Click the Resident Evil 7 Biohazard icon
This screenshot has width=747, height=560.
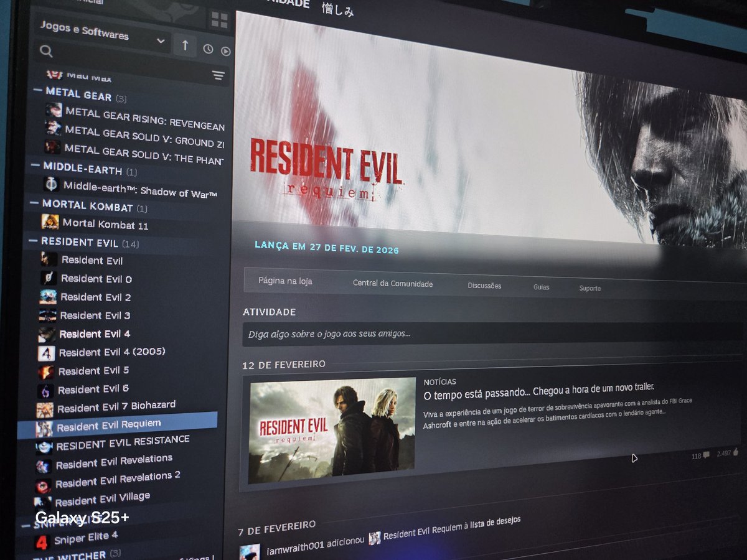click(x=45, y=411)
